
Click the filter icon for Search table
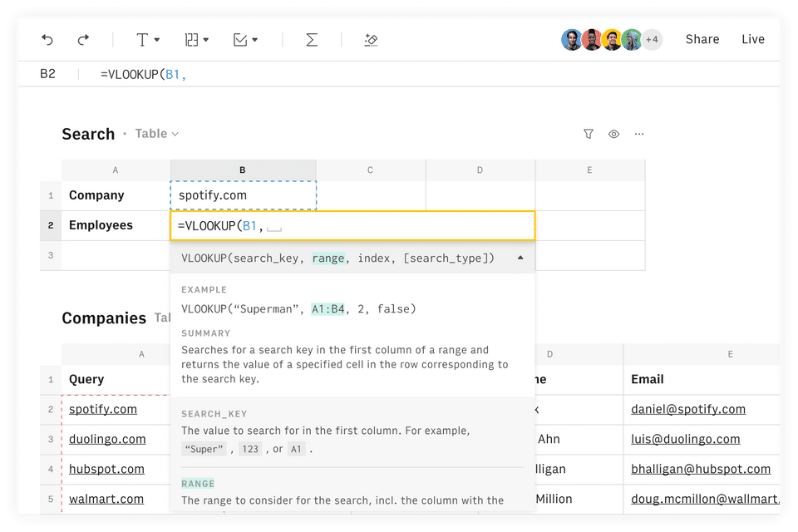click(589, 134)
